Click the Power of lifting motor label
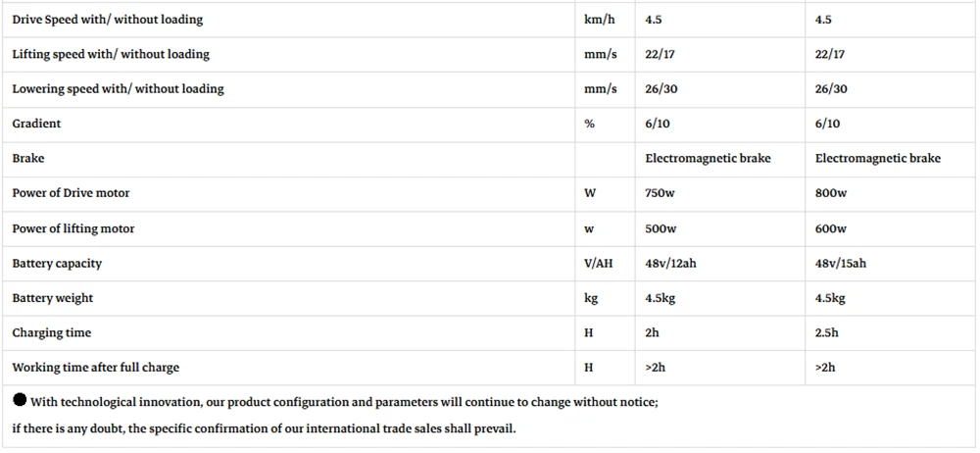This screenshot has width=980, height=453. [73, 228]
